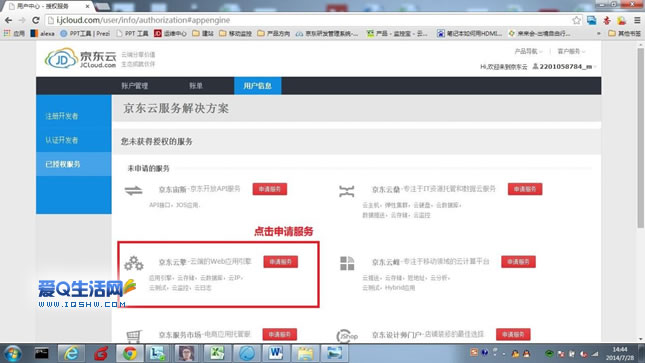645x363 pixels.
Task: Click the JD Cloud logo
Action: 80,58
